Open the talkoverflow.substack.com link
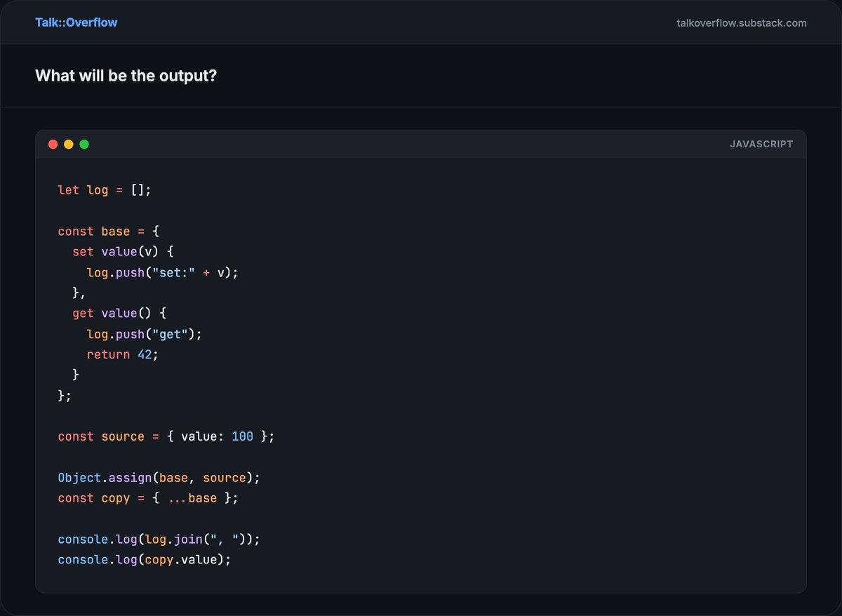The height and width of the screenshot is (616, 842). [x=742, y=22]
